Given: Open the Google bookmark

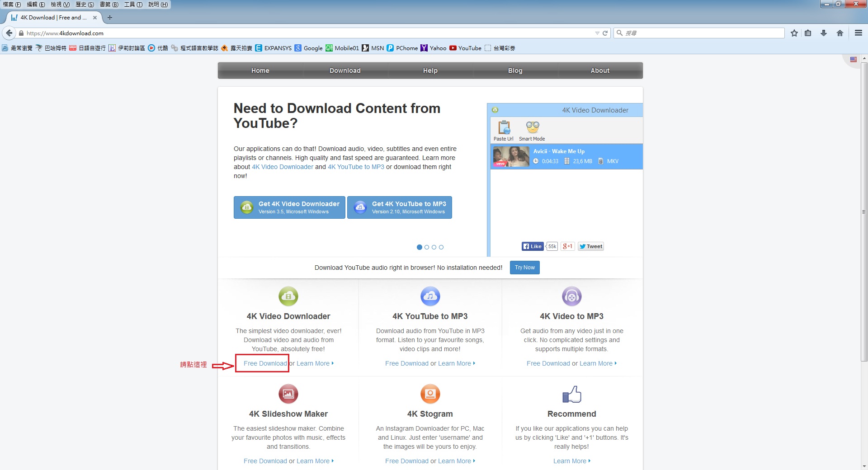Looking at the screenshot, I should coord(309,48).
